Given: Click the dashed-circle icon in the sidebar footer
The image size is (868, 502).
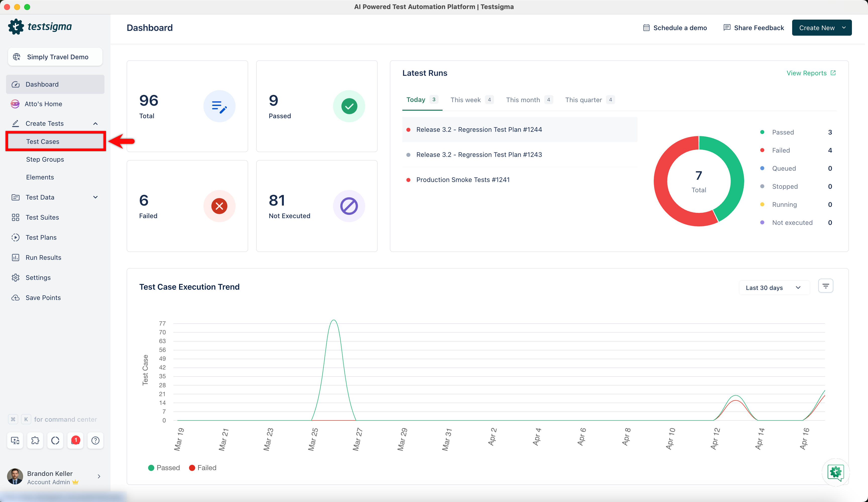Looking at the screenshot, I should pos(55,440).
